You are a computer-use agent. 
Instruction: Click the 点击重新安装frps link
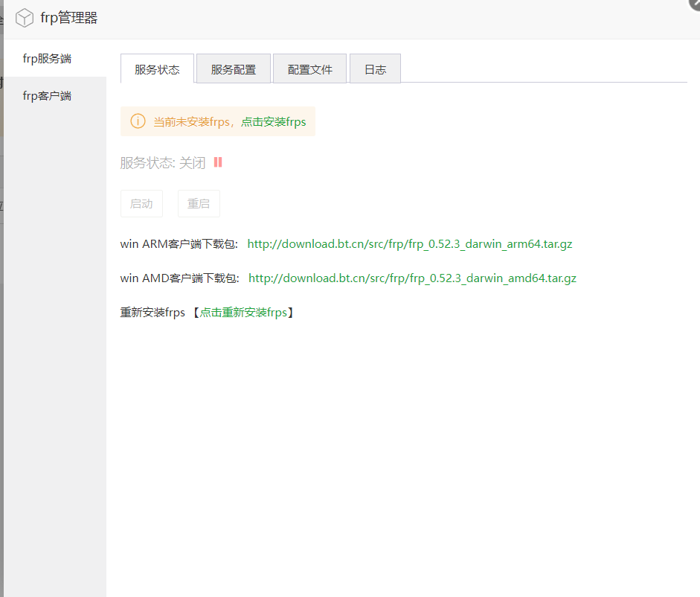point(243,313)
